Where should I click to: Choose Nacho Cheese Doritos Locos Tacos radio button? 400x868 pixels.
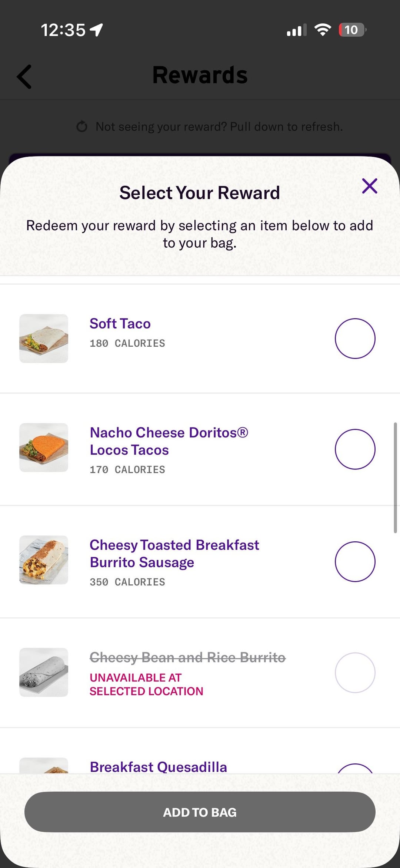click(x=355, y=449)
